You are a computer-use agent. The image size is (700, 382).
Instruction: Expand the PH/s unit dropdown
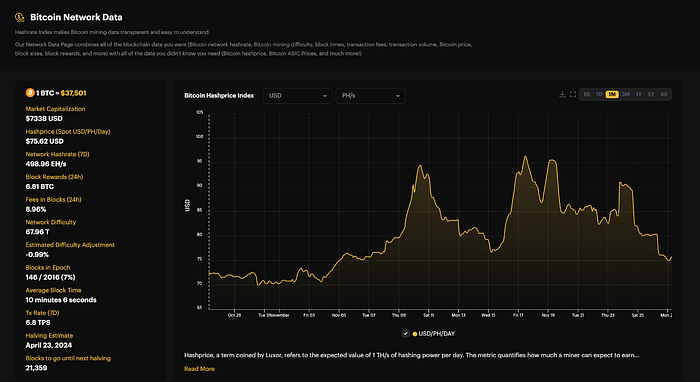pos(370,96)
